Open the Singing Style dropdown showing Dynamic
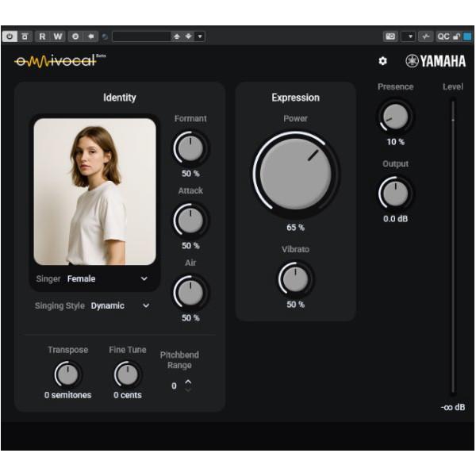This screenshot has width=476, height=476. [x=92, y=305]
